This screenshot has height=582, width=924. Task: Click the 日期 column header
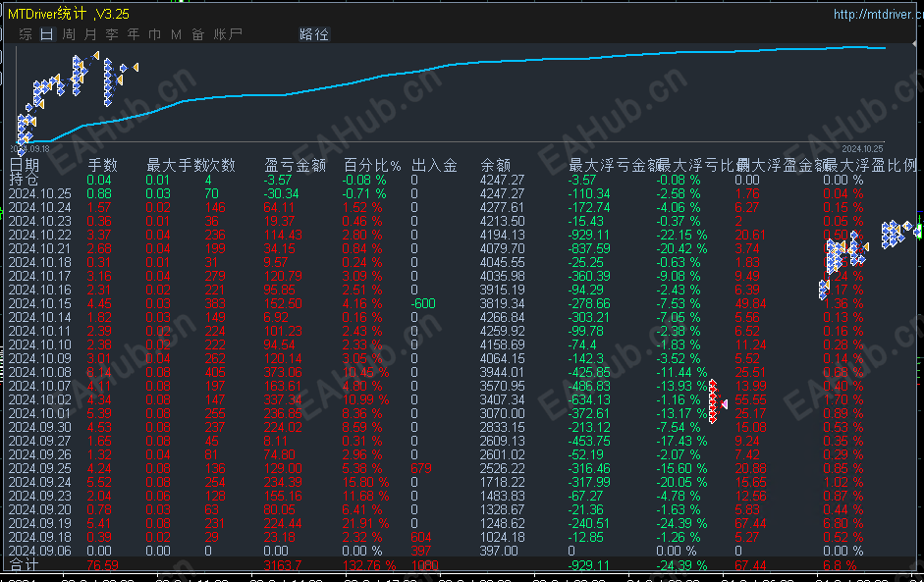(25, 165)
